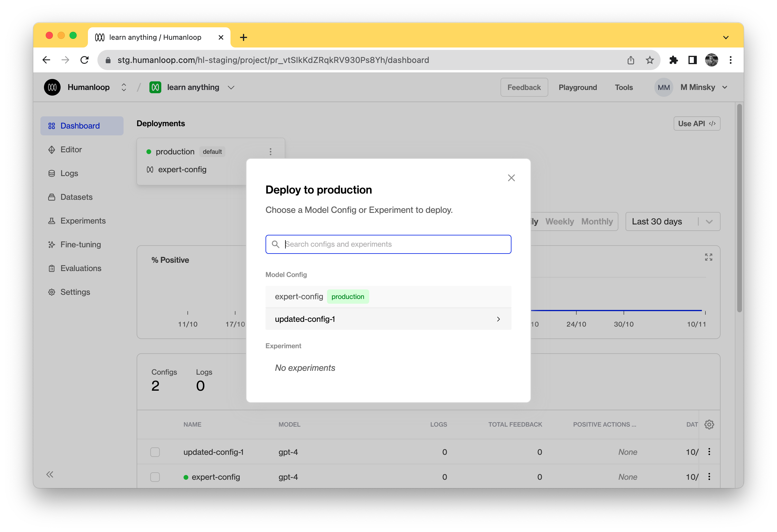Screen dimensions: 777x532
Task: Open table column settings gear
Action: coord(709,425)
